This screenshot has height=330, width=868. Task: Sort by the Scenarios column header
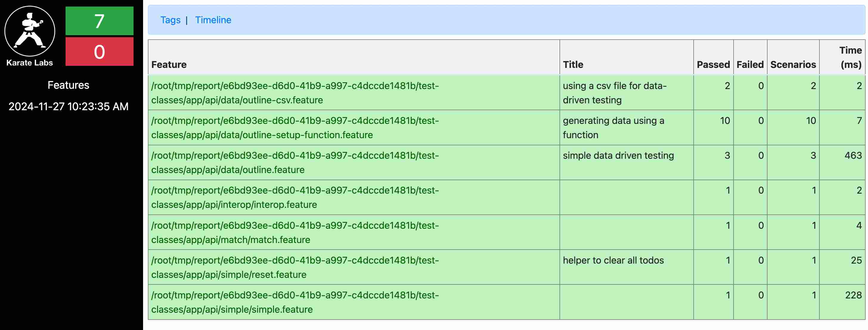click(x=793, y=64)
